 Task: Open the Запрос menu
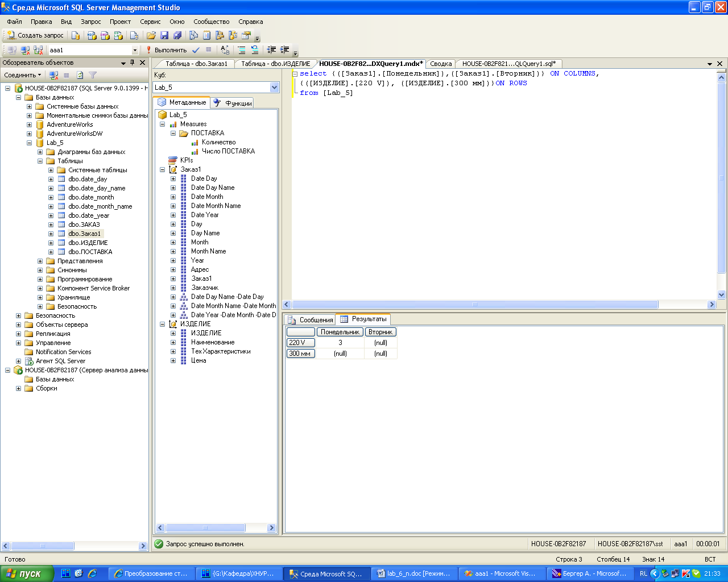[x=90, y=22]
